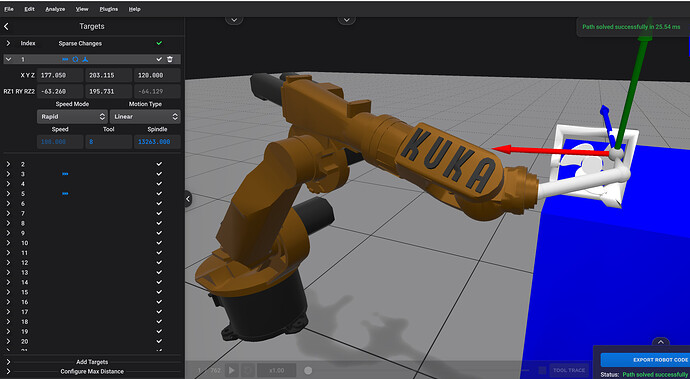Toggle the checkmark on target 1

click(x=159, y=59)
